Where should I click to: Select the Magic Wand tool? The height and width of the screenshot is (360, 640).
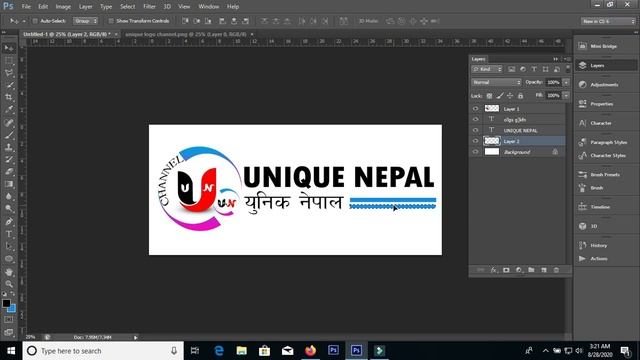[x=9, y=85]
